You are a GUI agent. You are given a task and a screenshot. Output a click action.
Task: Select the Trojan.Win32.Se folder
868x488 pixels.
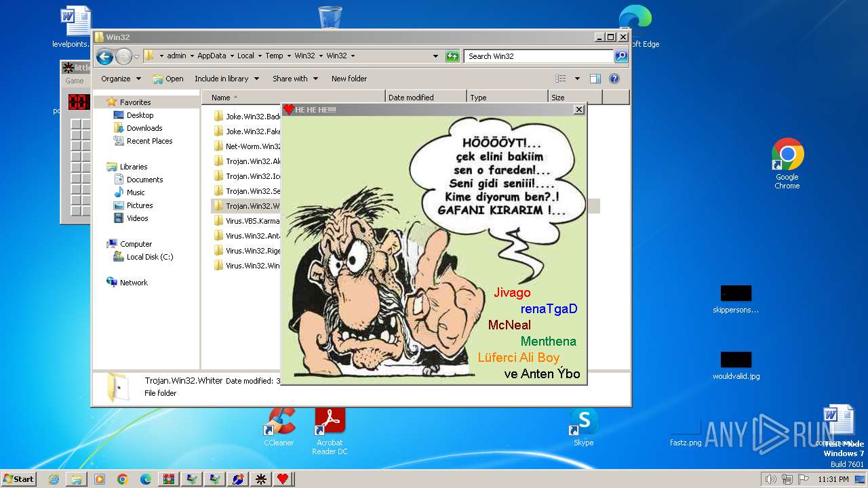247,191
